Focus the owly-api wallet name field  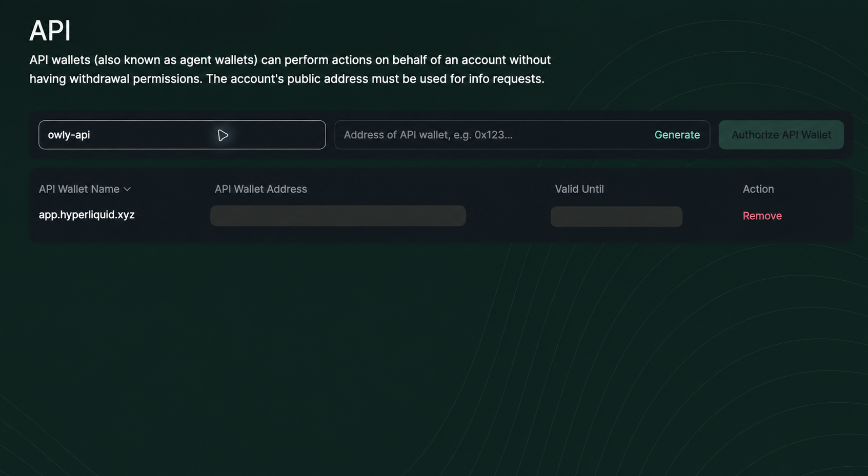[182, 135]
